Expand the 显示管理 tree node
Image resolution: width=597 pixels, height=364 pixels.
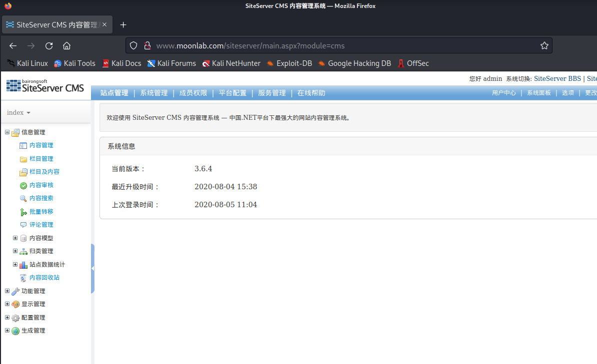point(7,304)
